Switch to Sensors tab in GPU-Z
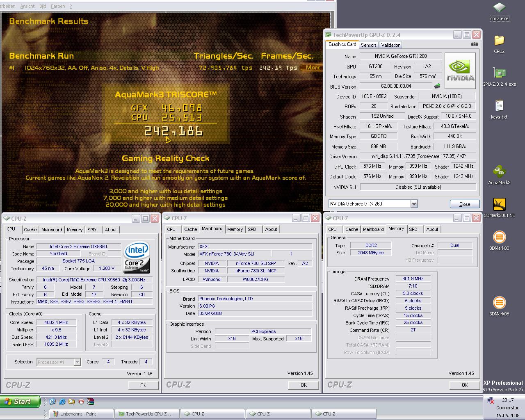This screenshot has height=420, width=525. tap(369, 45)
